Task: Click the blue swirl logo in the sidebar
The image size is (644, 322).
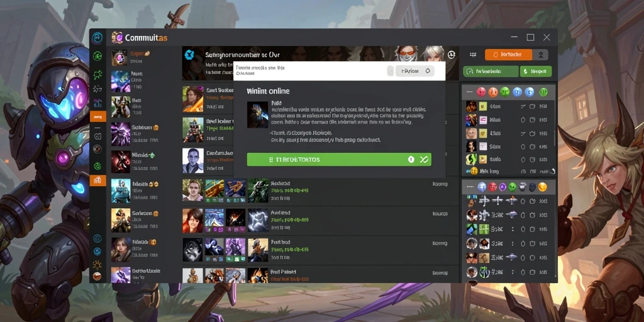Action: pos(97,38)
